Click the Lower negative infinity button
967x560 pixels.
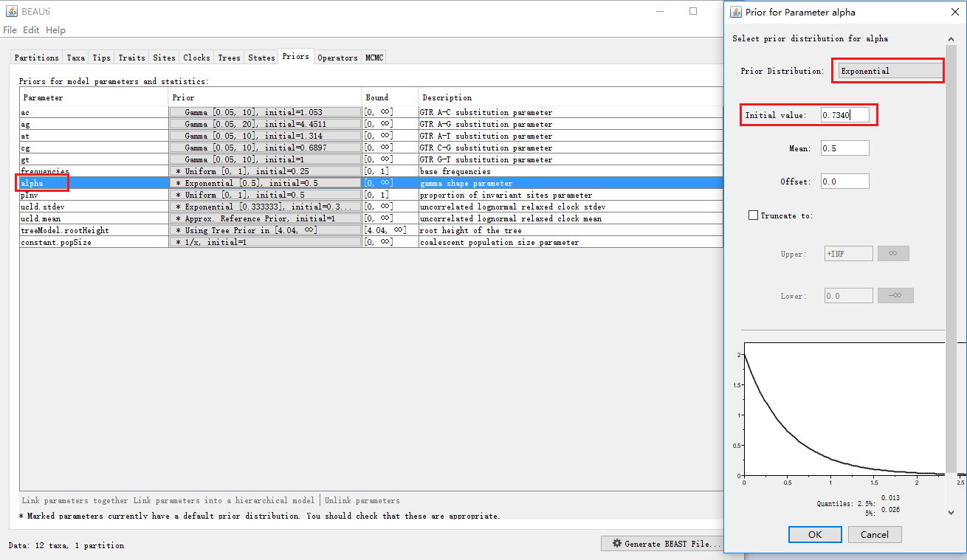click(x=895, y=296)
